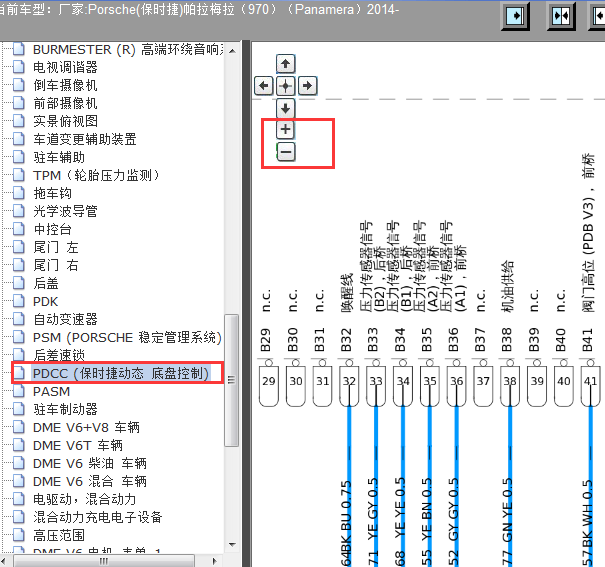Pan the diagram up with the up arrow
This screenshot has width=605, height=567.
click(286, 64)
